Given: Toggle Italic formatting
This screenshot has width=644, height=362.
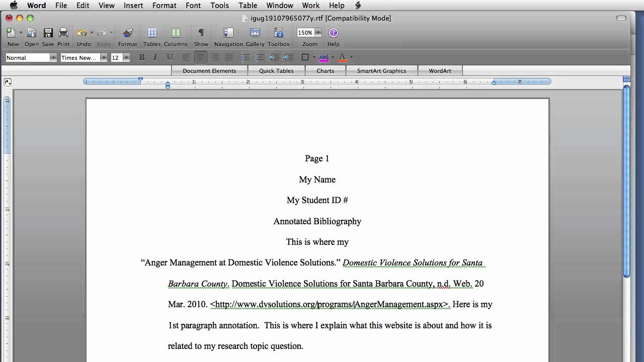Looking at the screenshot, I should click(155, 57).
